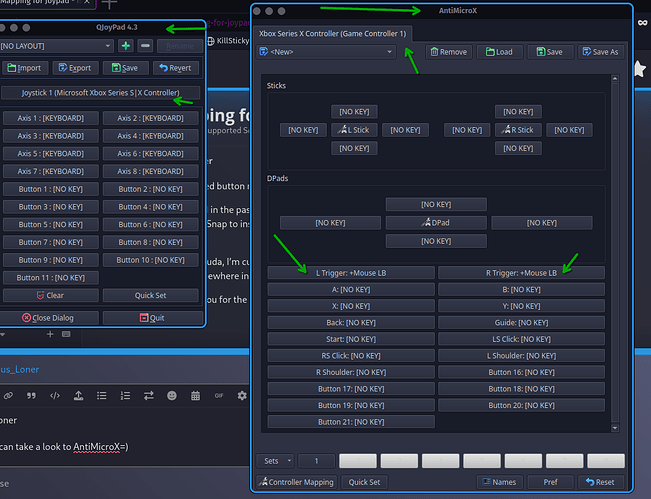Click the AntiMicroX scrollbar up arrow
This screenshot has height=499, width=651.
[615, 78]
